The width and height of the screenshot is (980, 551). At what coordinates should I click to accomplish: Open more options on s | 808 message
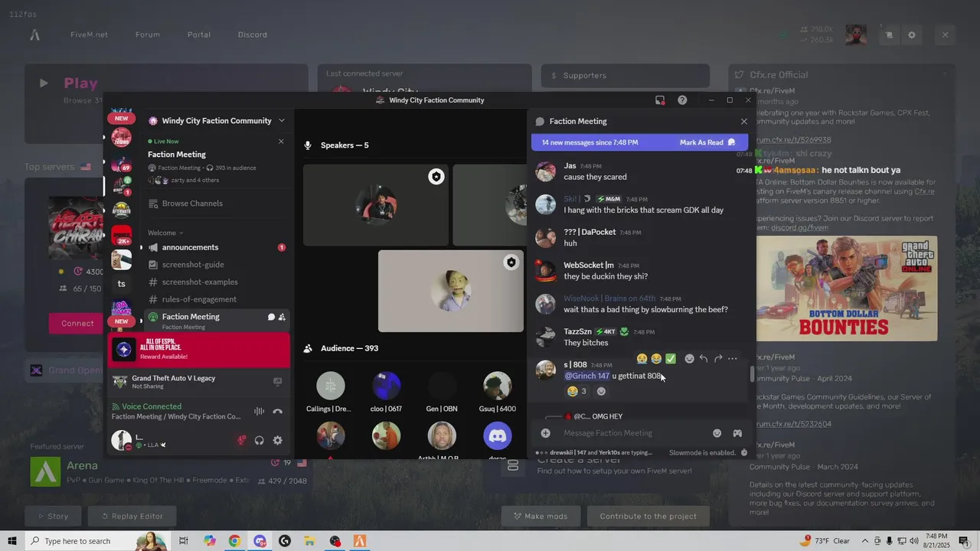733,358
